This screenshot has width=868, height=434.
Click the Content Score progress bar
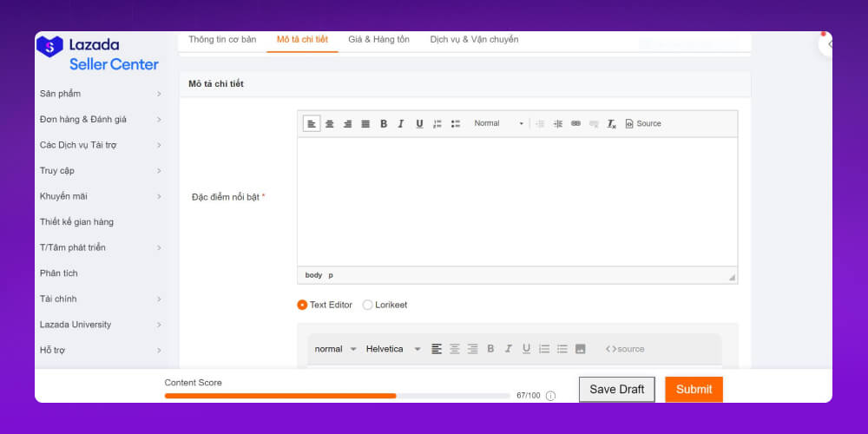point(337,396)
